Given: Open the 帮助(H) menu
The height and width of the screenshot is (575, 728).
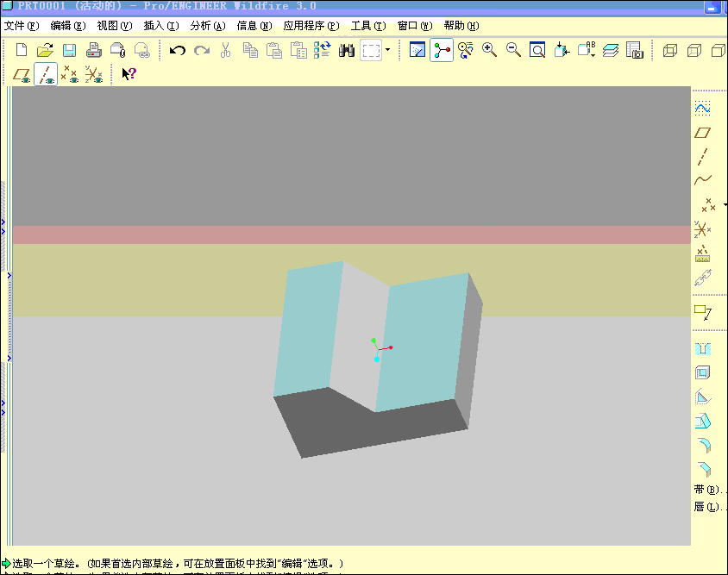Looking at the screenshot, I should [461, 26].
